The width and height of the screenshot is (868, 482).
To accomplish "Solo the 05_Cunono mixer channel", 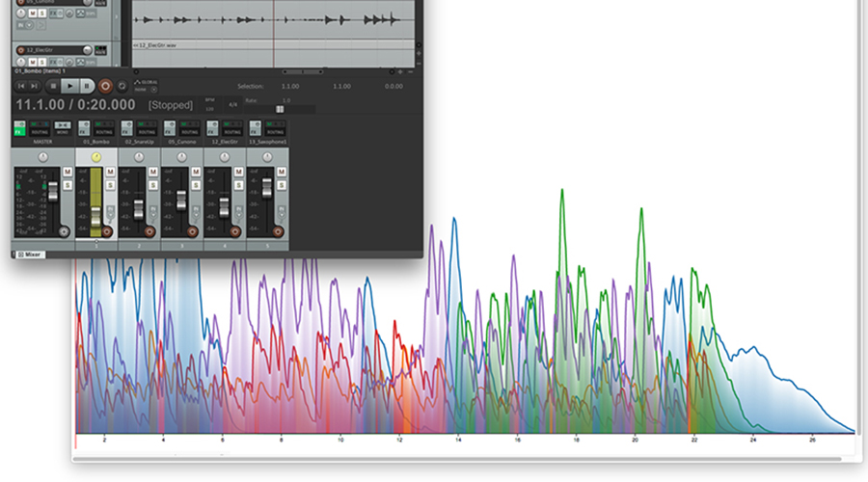I will [196, 185].
